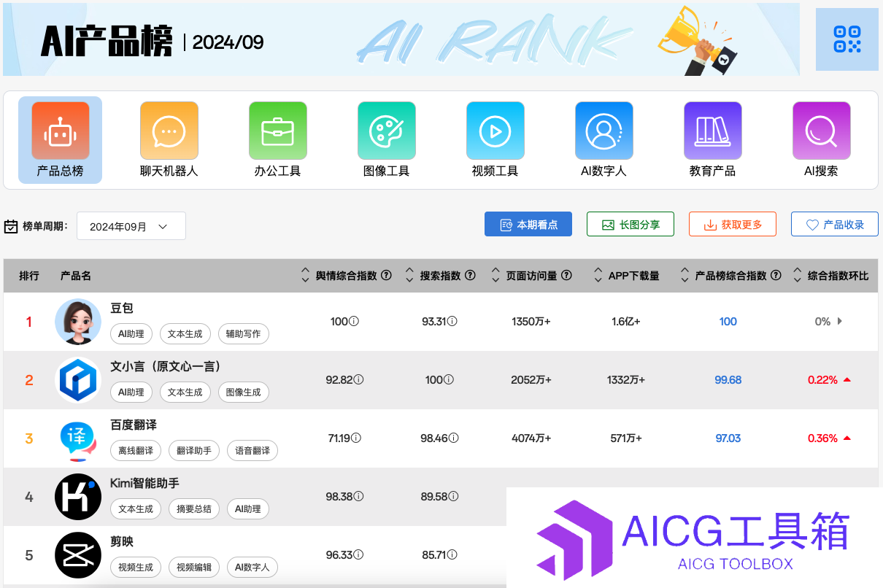Click info icon next to 百度翻译's 98.46
The height and width of the screenshot is (588, 883).
(x=452, y=438)
